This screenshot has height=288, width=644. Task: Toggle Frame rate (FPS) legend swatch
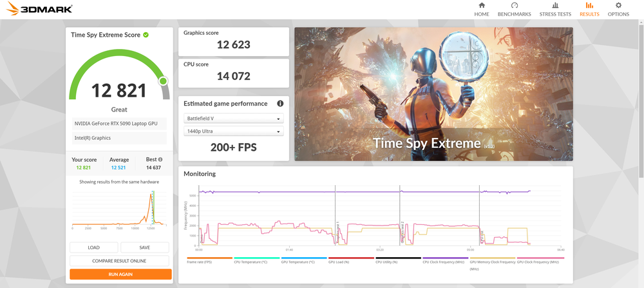pos(209,258)
